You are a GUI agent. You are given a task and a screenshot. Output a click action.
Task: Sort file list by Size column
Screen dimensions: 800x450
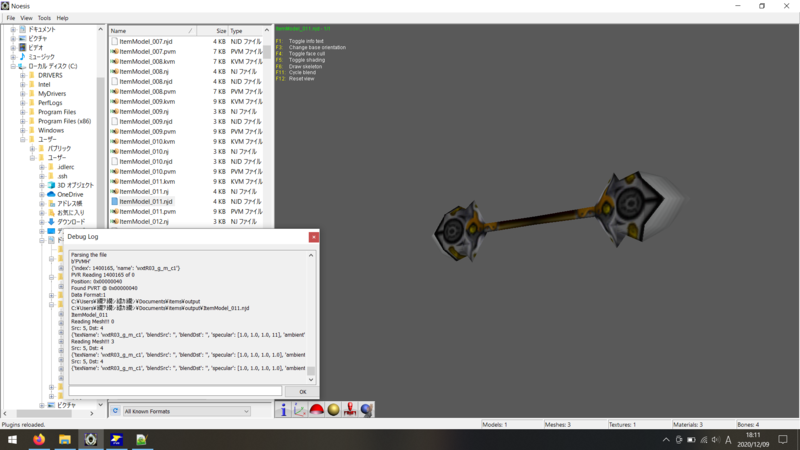pos(212,31)
